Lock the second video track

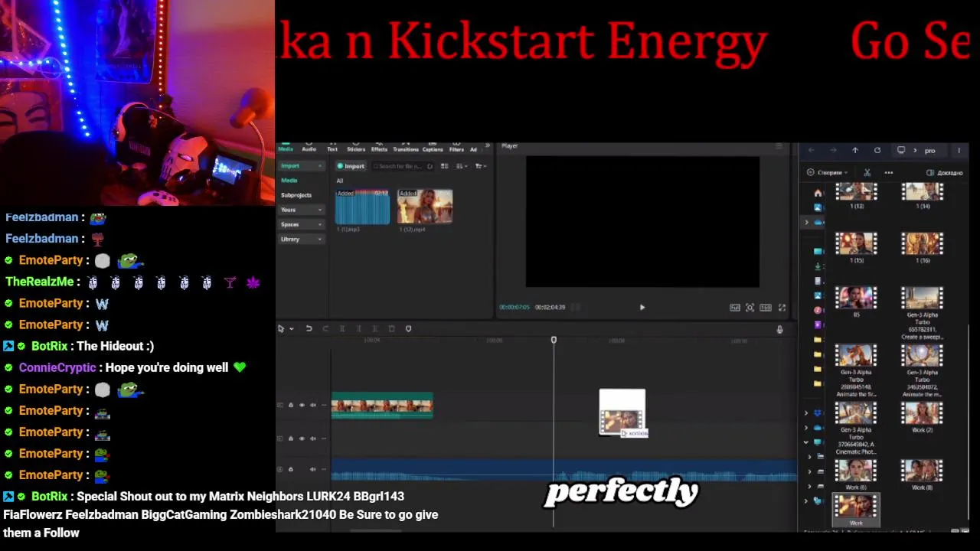[290, 439]
